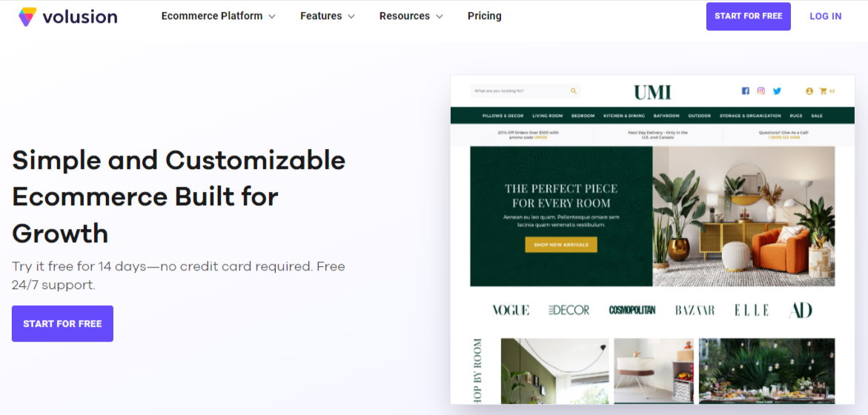Open the user account icon
The height and width of the screenshot is (415, 868).
pyautogui.click(x=809, y=91)
